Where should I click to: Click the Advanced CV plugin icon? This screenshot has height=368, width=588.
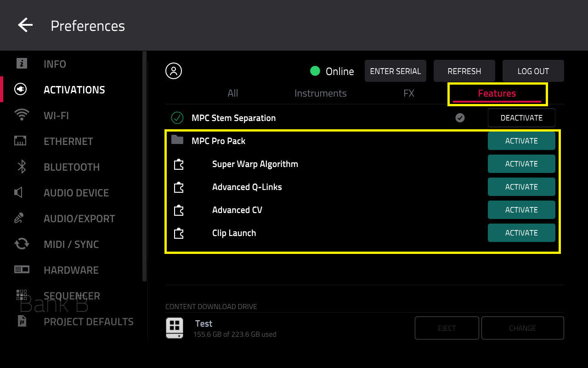[179, 210]
